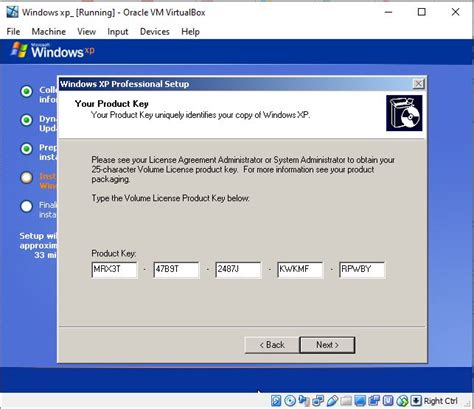Click the 'Product Key:' label
The height and width of the screenshot is (409, 474).
(x=114, y=254)
